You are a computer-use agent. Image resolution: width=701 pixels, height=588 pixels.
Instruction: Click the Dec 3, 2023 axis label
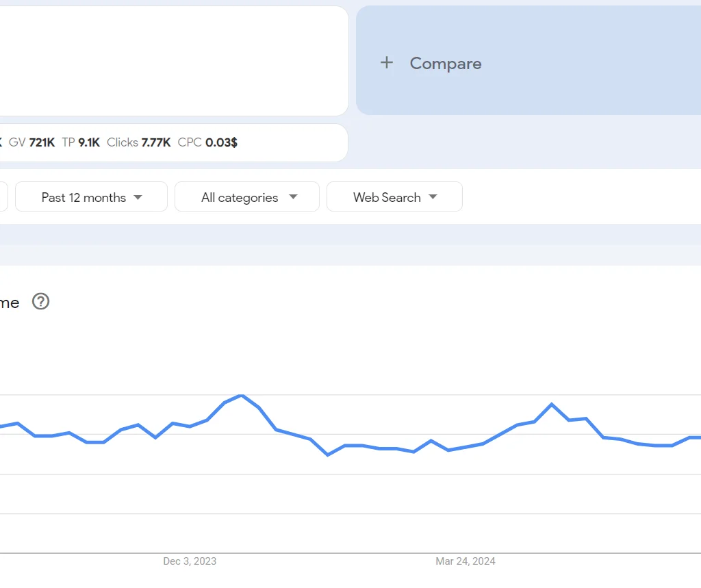pos(189,561)
